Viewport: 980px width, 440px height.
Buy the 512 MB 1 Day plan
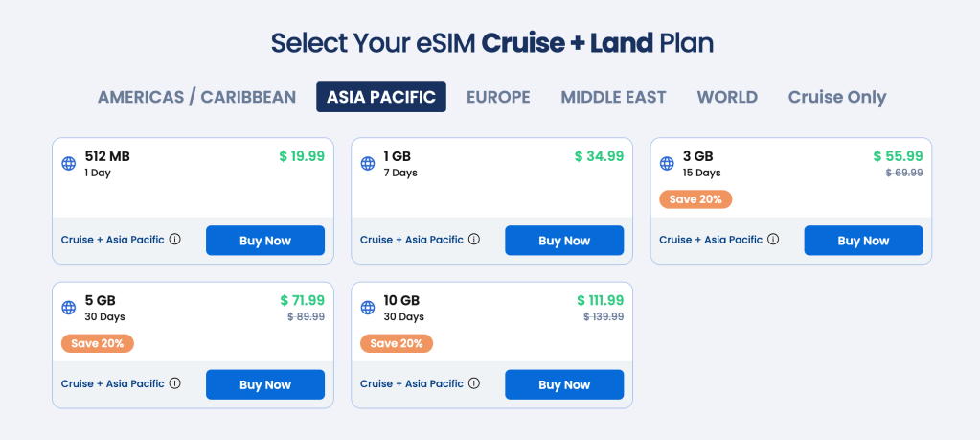265,241
